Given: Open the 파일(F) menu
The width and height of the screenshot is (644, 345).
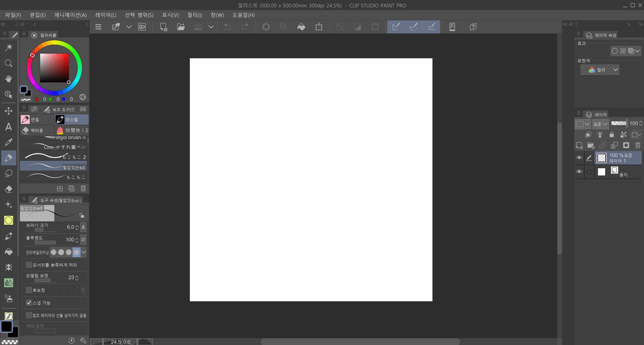Looking at the screenshot, I should [13, 15].
